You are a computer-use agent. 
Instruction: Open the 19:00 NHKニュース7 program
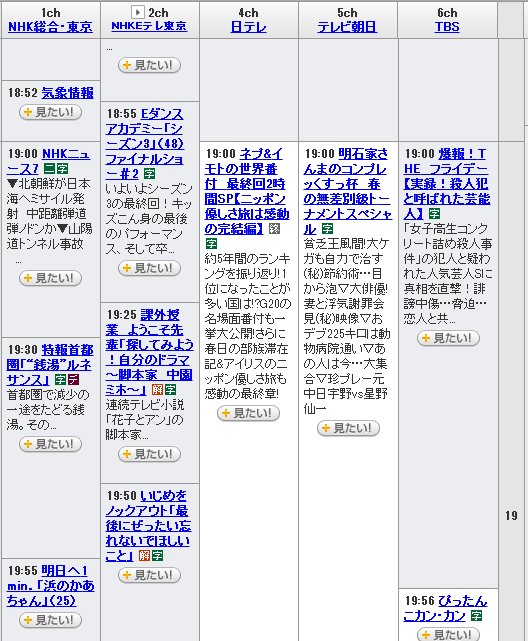point(48,161)
